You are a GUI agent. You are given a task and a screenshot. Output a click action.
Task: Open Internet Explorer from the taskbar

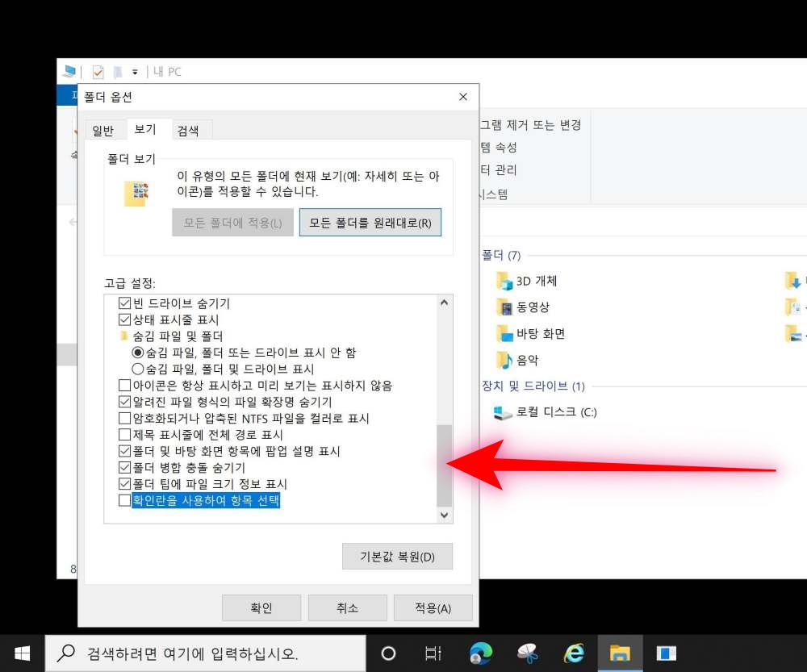[x=574, y=653]
